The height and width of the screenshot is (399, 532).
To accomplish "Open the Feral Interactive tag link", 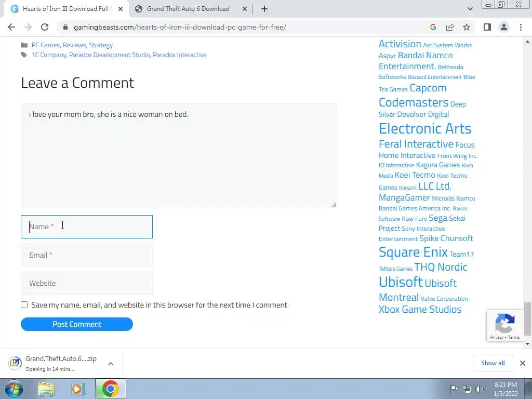I will 416,144.
